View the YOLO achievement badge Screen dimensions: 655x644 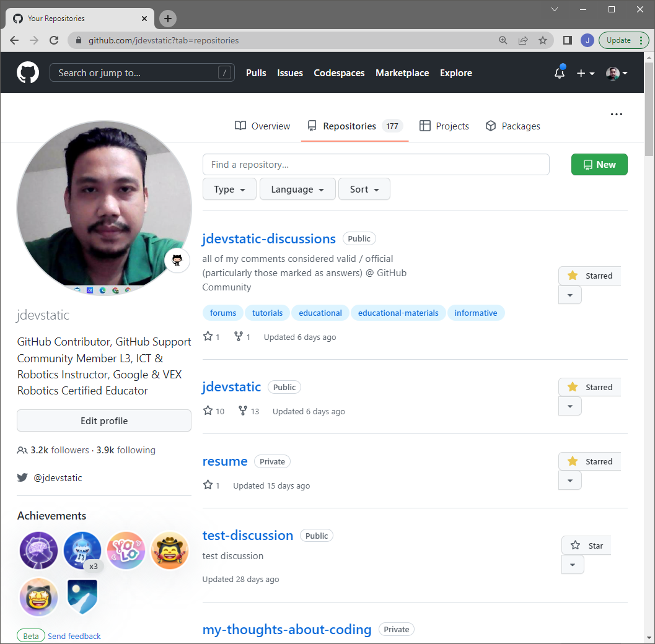pos(126,550)
